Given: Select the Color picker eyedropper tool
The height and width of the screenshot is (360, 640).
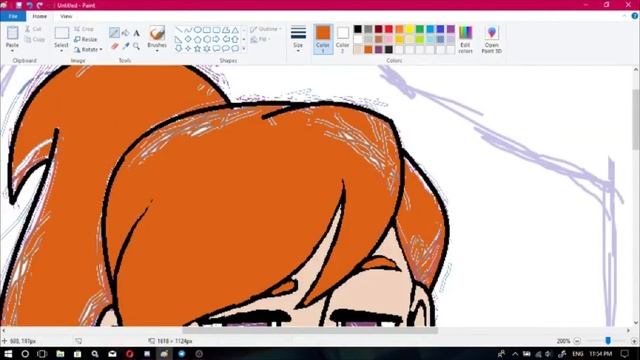Looking at the screenshot, I should click(x=126, y=46).
